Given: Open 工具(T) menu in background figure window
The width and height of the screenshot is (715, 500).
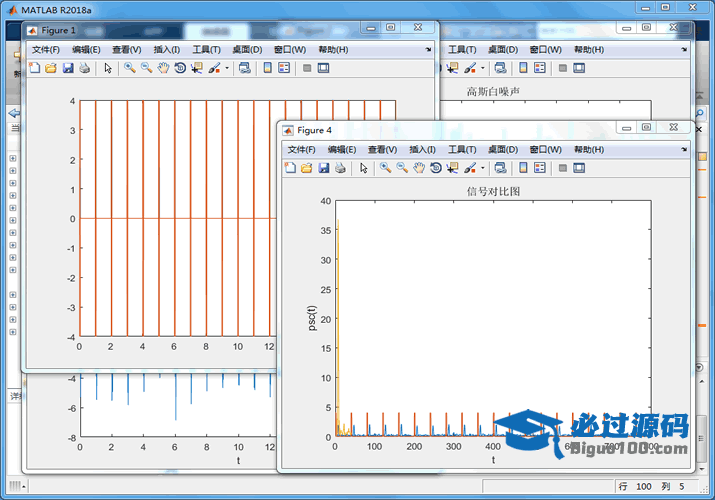Looking at the screenshot, I should [462, 50].
